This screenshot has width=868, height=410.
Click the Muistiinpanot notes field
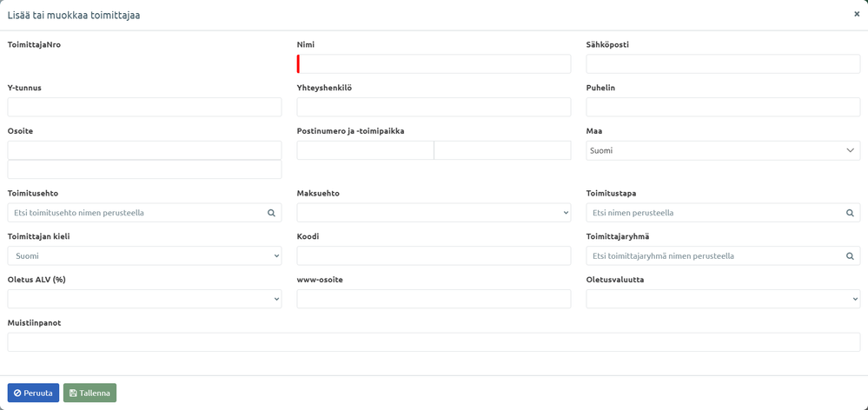coord(434,342)
